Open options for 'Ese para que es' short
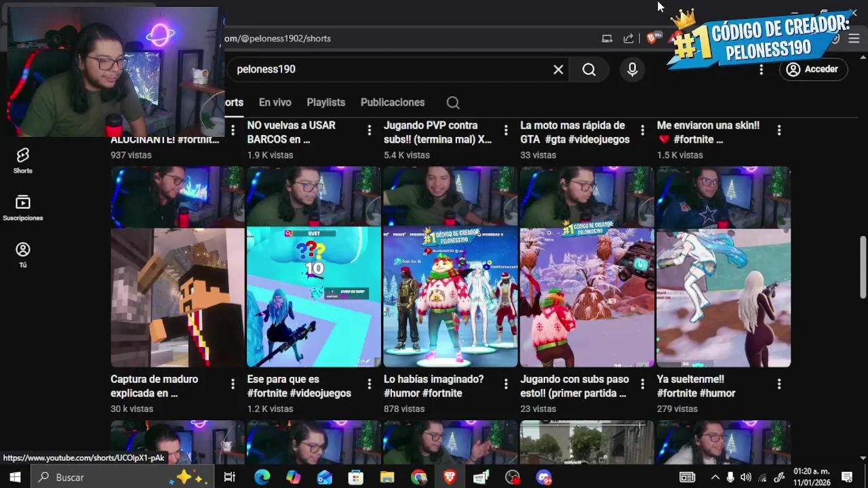 [369, 384]
